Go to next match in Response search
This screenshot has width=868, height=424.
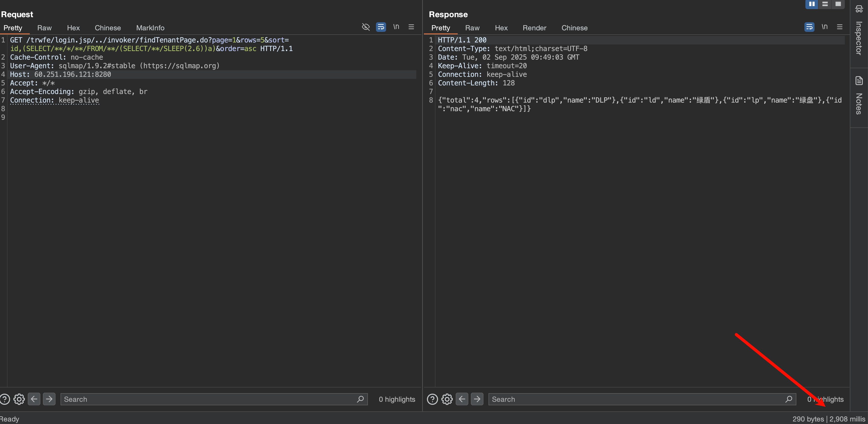point(477,399)
